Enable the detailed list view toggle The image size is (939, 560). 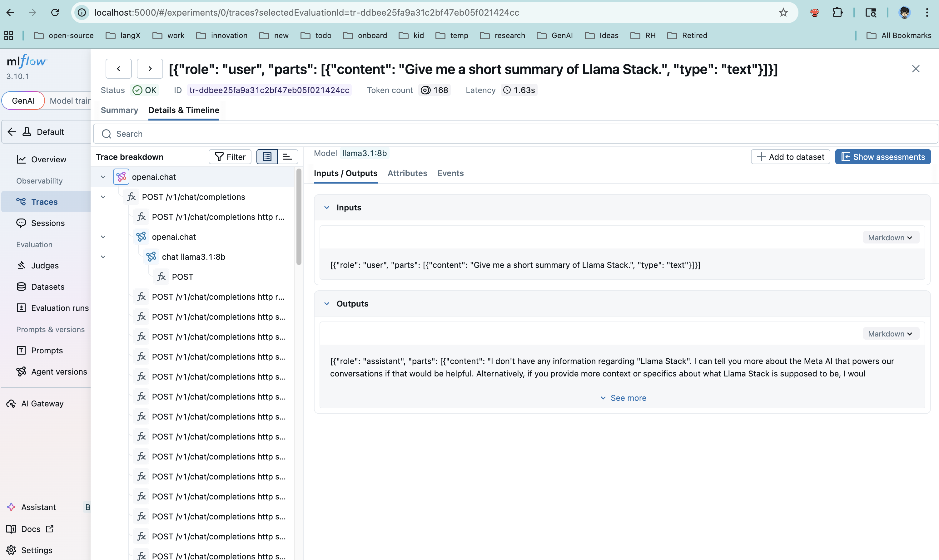[x=267, y=157]
